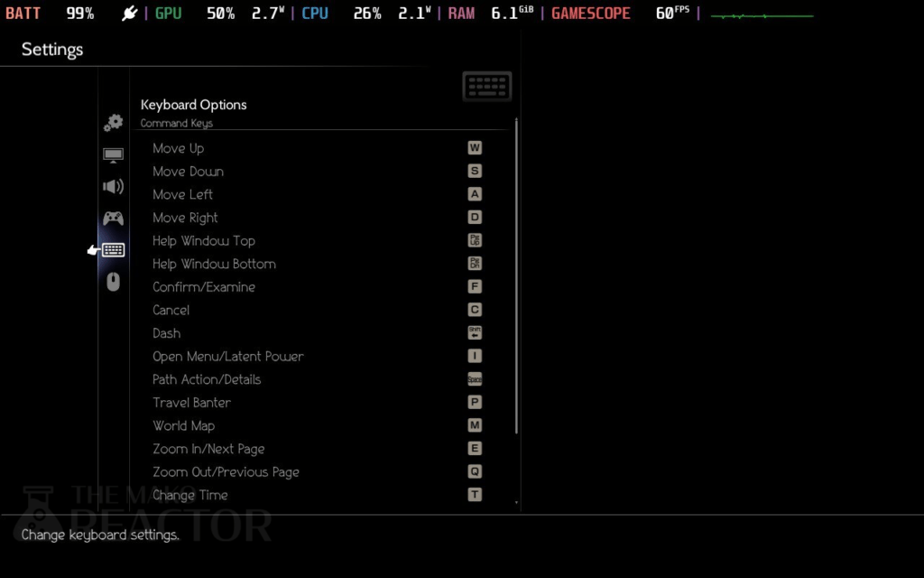Click the M key icon for World Map
Image resolution: width=924 pixels, height=578 pixels.
475,425
